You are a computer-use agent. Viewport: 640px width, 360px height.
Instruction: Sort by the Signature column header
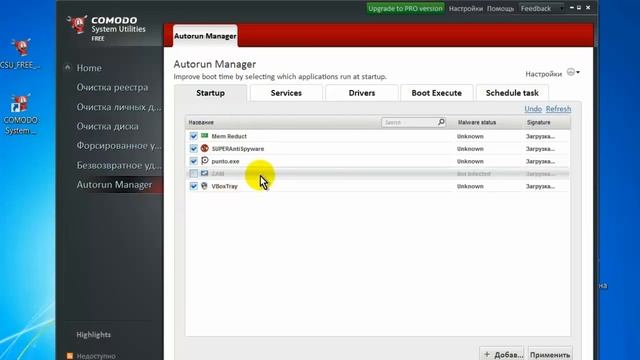click(x=538, y=122)
